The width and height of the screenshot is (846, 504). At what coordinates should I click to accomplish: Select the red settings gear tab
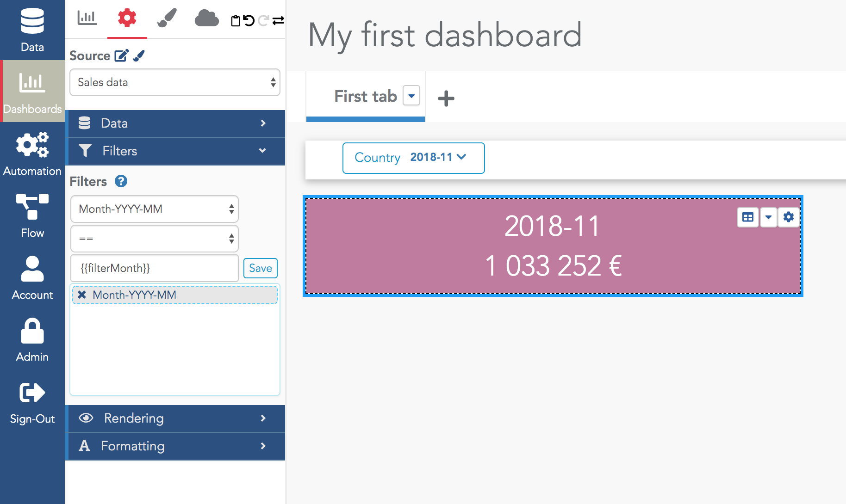(x=127, y=18)
